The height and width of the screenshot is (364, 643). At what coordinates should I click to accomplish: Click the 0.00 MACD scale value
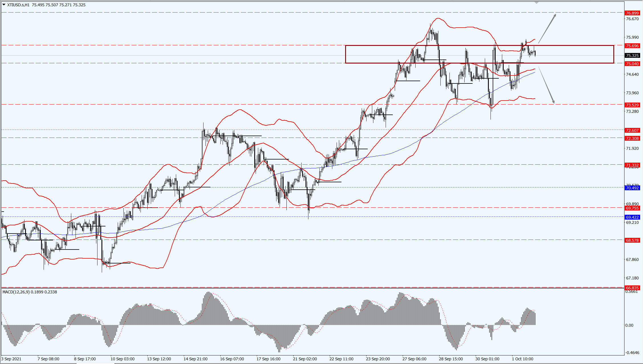point(629,325)
